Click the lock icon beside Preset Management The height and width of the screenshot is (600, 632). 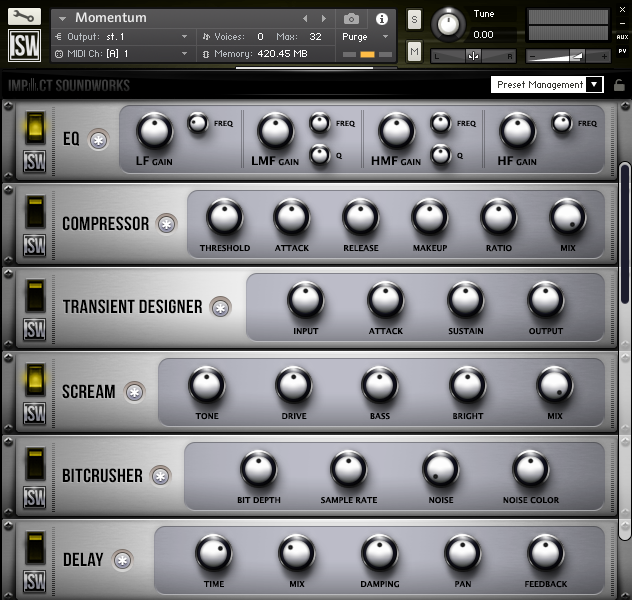[x=619, y=85]
